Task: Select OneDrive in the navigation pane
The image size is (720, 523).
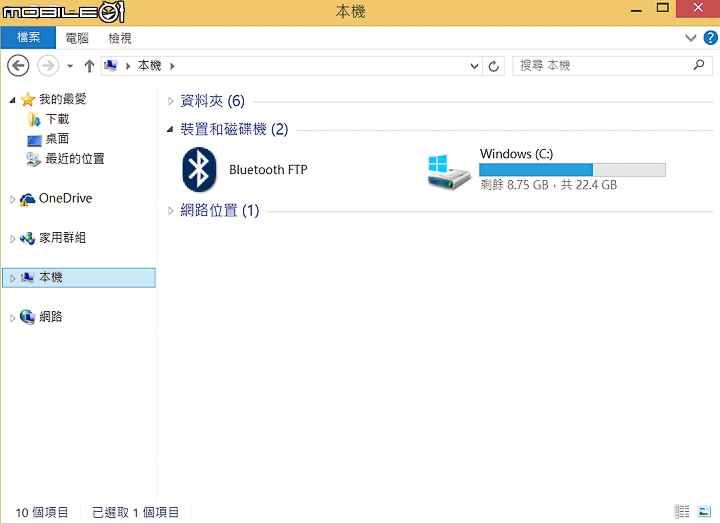Action: click(66, 198)
